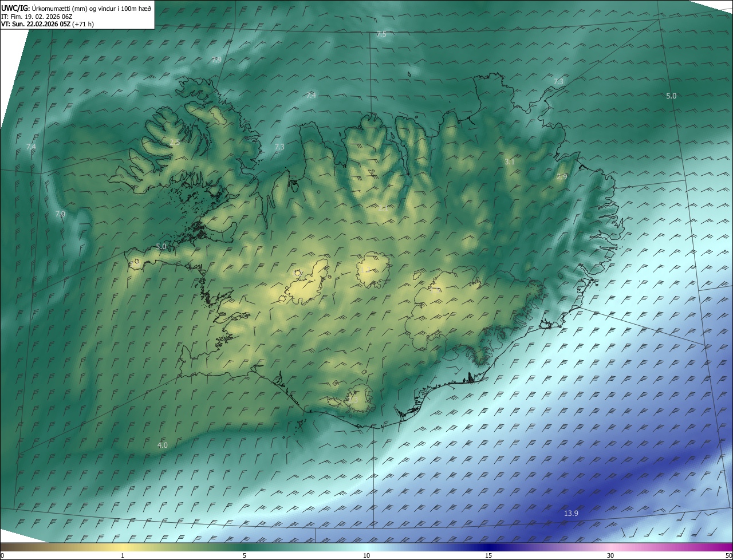Click the 7.0 value label
The image size is (733, 560).
click(x=60, y=214)
